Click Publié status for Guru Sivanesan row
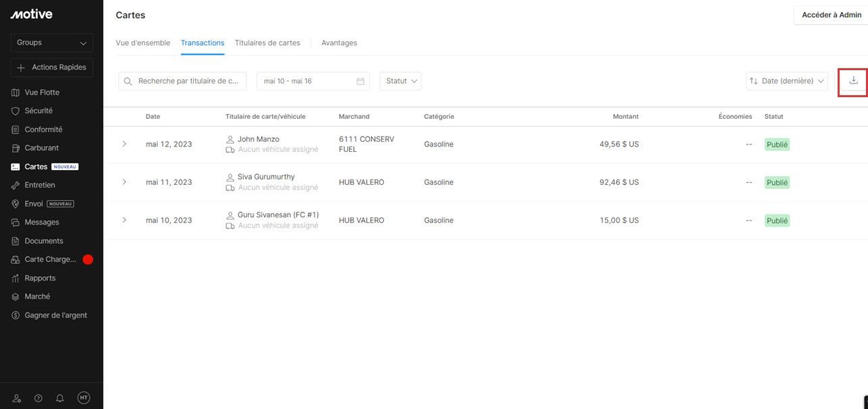This screenshot has height=409, width=868. (x=777, y=220)
